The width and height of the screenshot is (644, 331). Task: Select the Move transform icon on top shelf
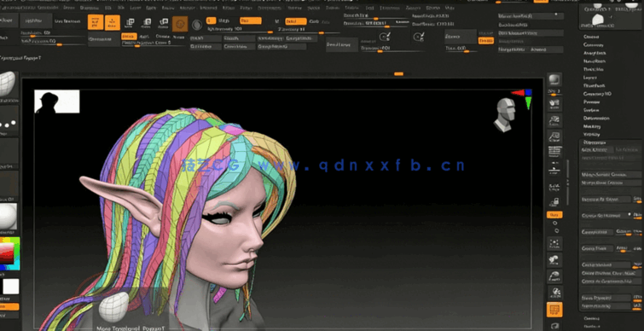tap(130, 22)
